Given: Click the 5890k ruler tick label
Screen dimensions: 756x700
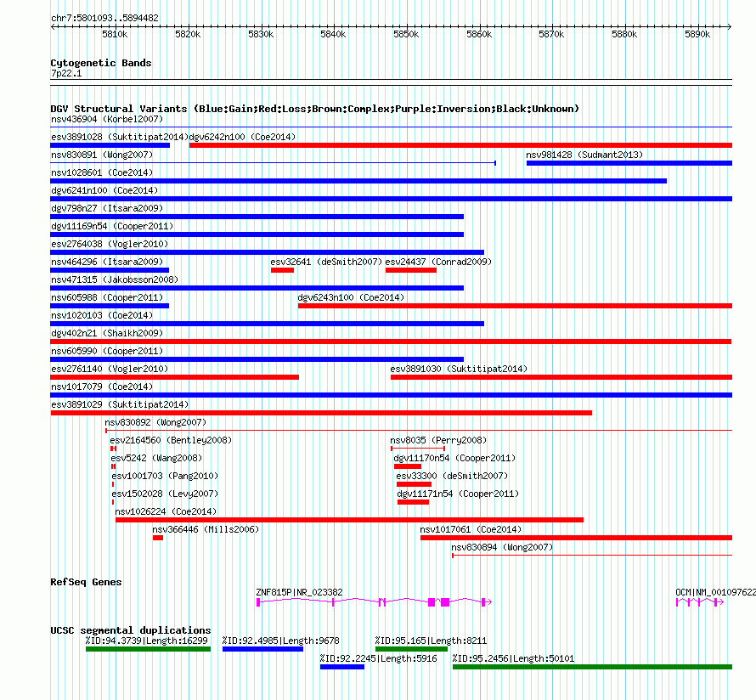Looking at the screenshot, I should [697, 34].
